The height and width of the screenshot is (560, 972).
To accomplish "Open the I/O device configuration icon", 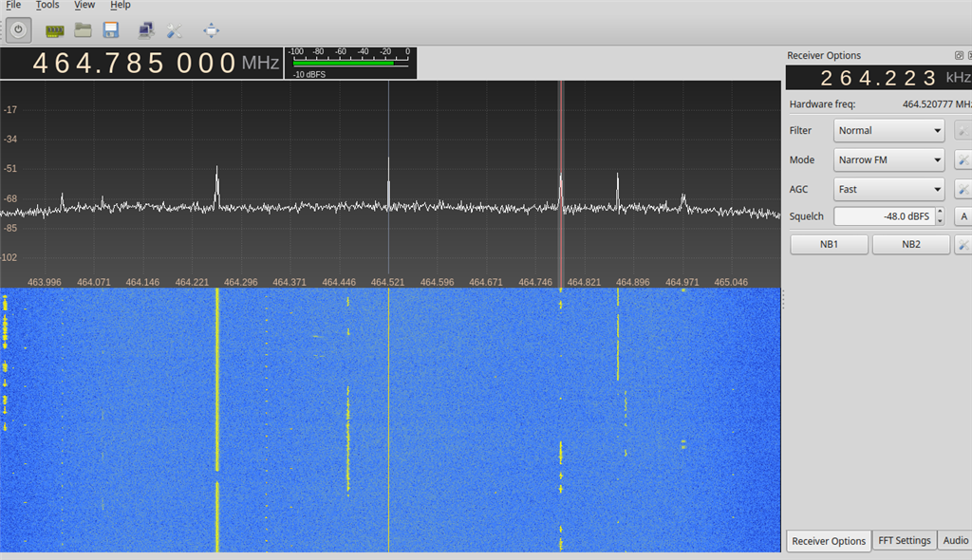I will tap(55, 31).
